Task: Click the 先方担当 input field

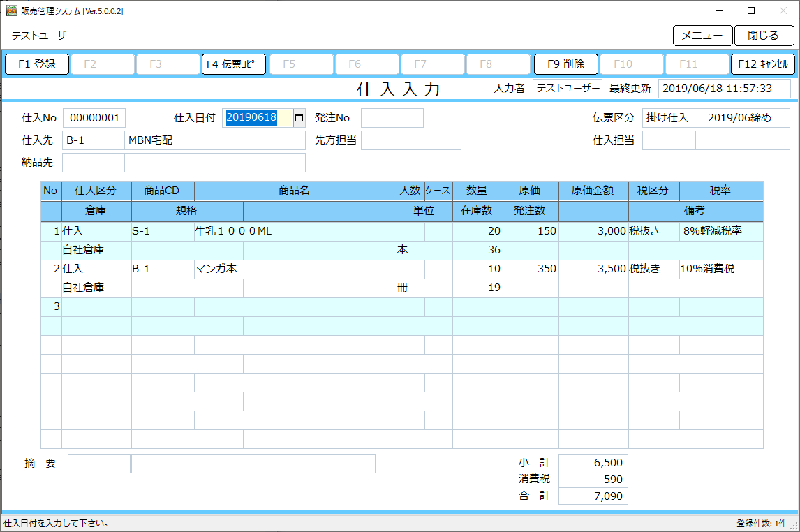Action: coord(411,140)
